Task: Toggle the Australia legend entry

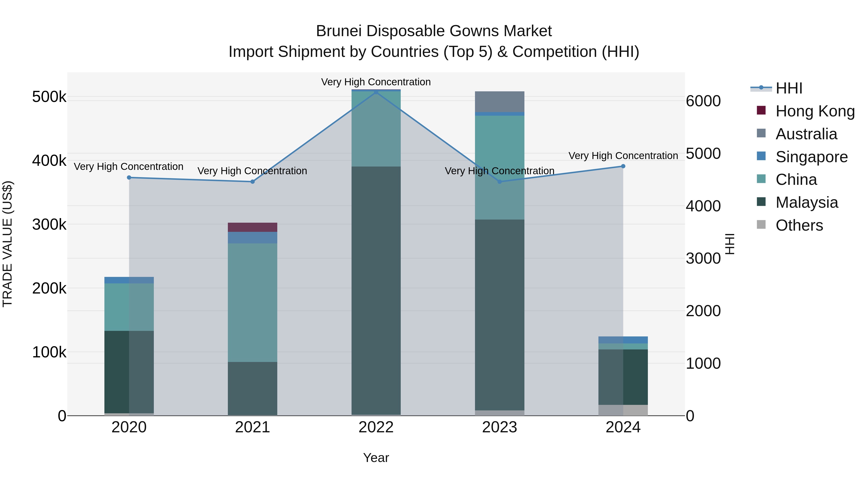Action: (797, 134)
